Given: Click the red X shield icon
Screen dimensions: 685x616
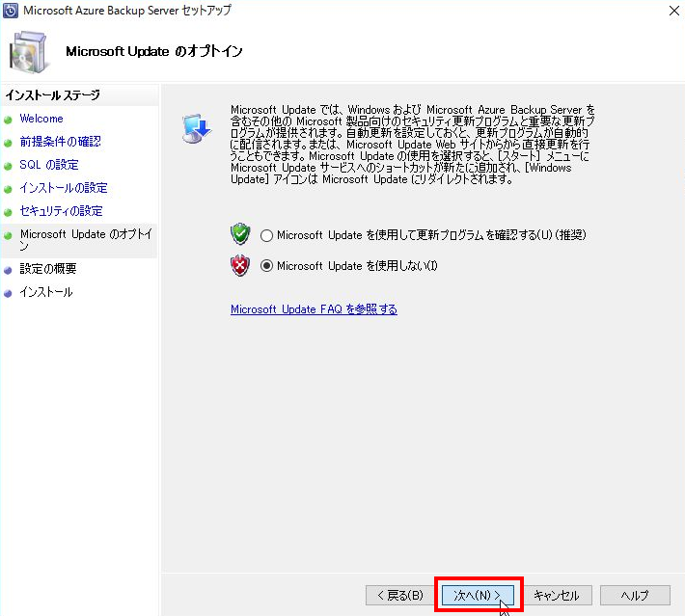Looking at the screenshot, I should coord(240,265).
